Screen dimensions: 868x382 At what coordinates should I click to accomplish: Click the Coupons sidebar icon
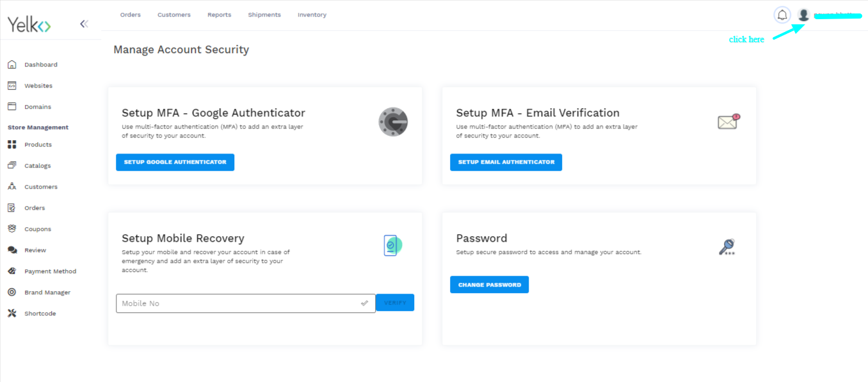click(12, 229)
